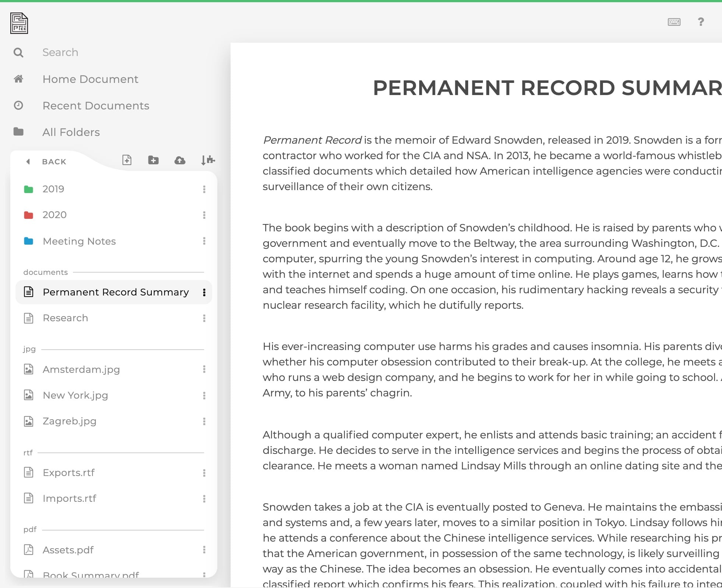722x588 pixels.
Task: Open options menu for Research document
Action: pos(204,318)
